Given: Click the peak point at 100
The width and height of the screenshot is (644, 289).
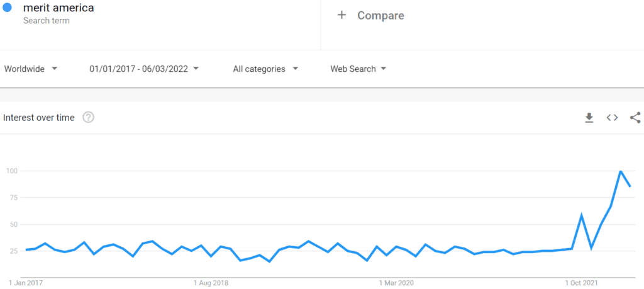Looking at the screenshot, I should (621, 171).
